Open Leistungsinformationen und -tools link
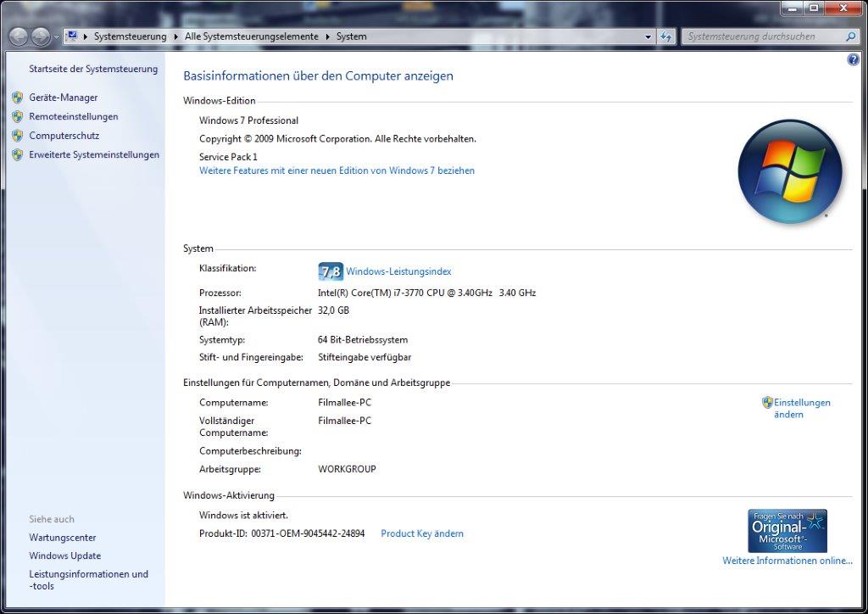The height and width of the screenshot is (614, 868). (x=88, y=580)
